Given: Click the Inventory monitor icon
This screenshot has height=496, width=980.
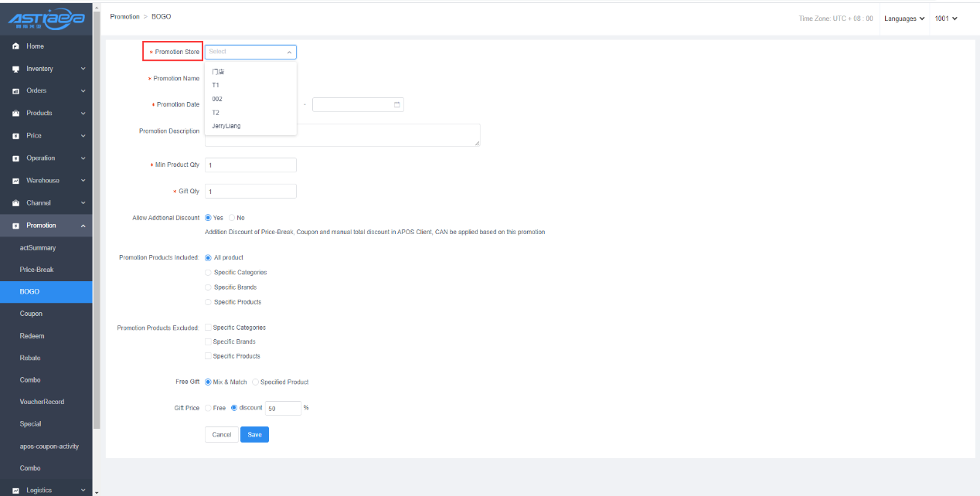Looking at the screenshot, I should click(15, 69).
